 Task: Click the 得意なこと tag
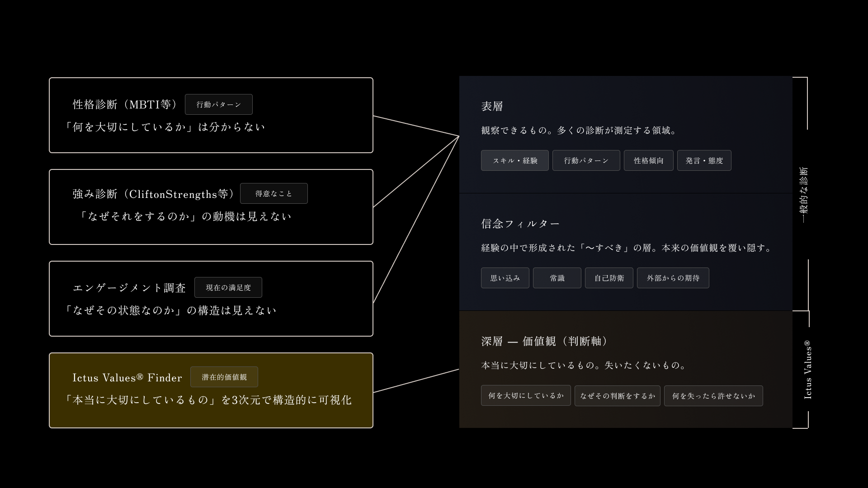tap(274, 193)
